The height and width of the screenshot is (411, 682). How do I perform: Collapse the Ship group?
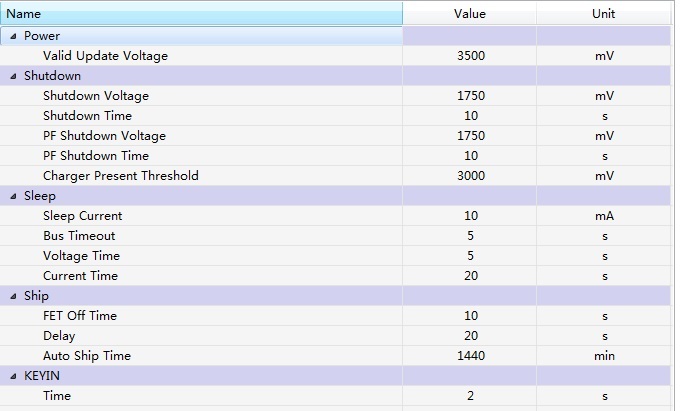point(13,296)
